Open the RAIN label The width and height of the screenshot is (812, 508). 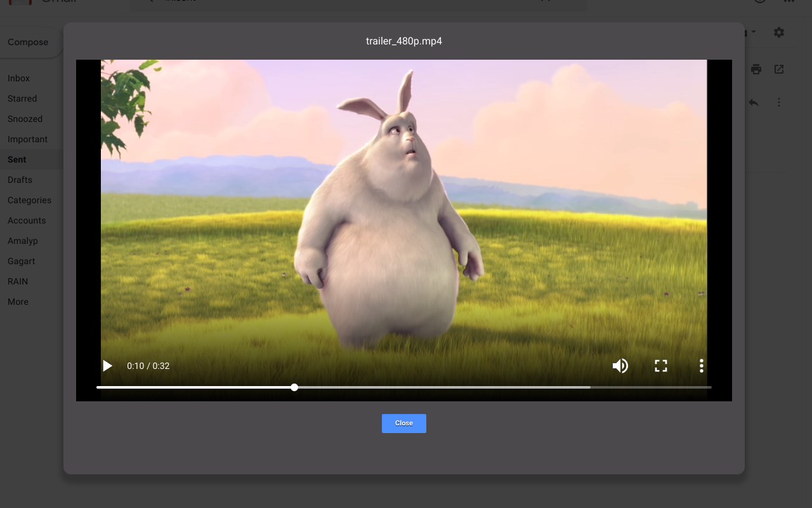[18, 281]
